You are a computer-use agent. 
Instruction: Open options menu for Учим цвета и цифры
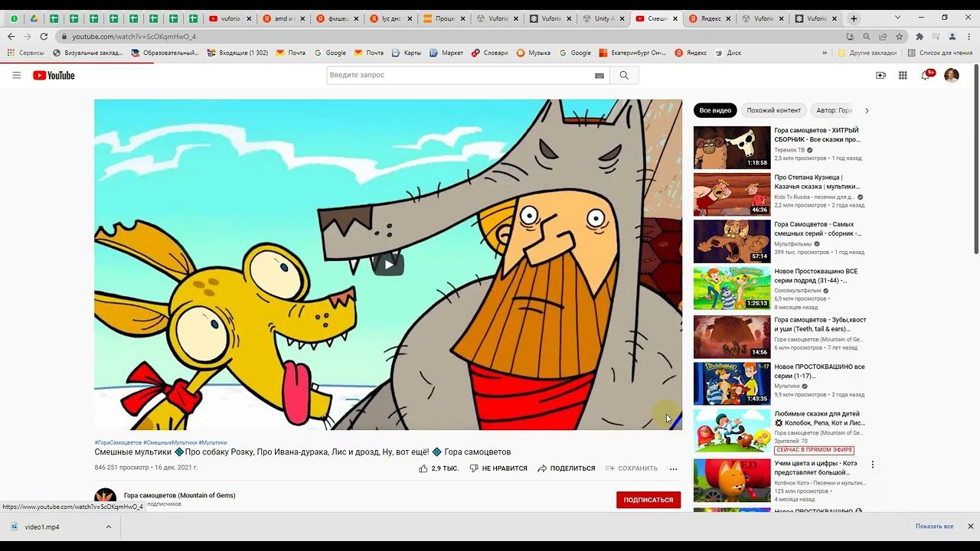tap(872, 465)
